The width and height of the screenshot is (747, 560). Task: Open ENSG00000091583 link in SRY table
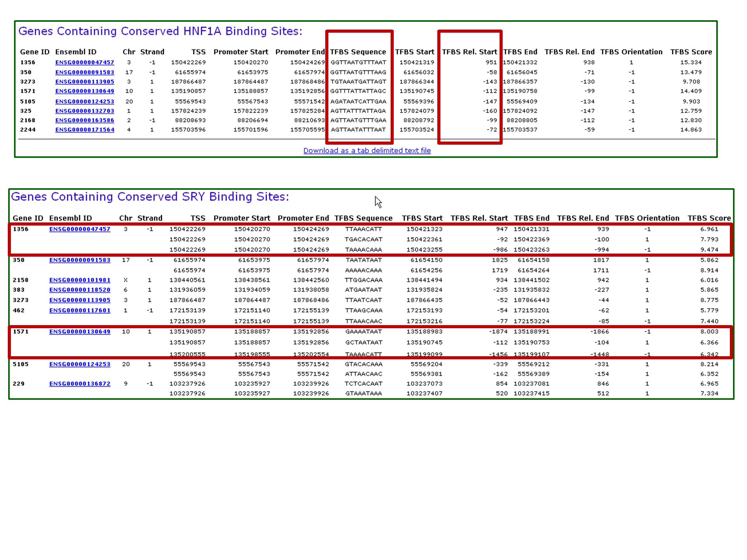[79, 260]
